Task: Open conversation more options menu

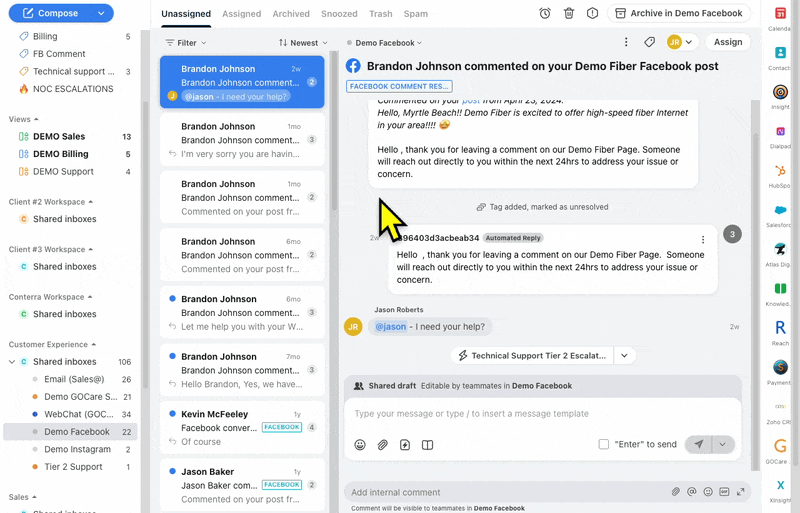Action: tap(626, 42)
